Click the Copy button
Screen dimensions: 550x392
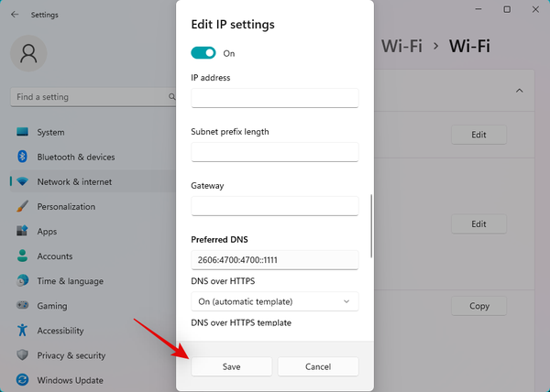(x=478, y=306)
